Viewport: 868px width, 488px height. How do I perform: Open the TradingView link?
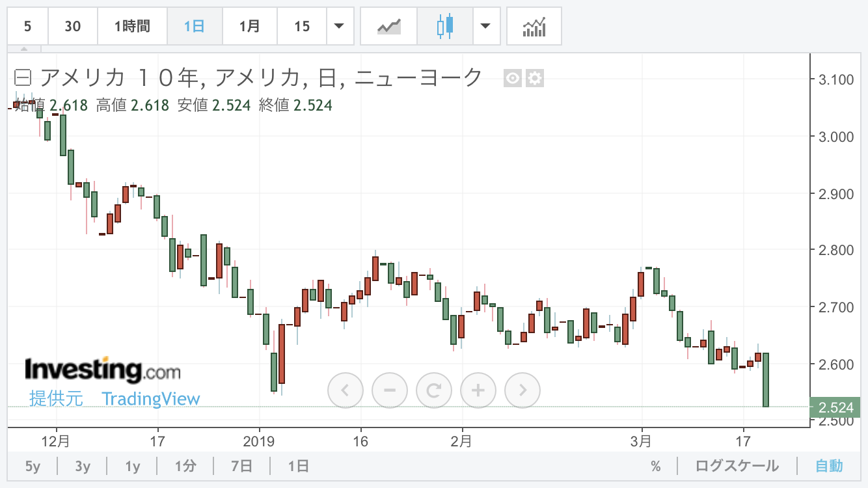pyautogui.click(x=151, y=399)
